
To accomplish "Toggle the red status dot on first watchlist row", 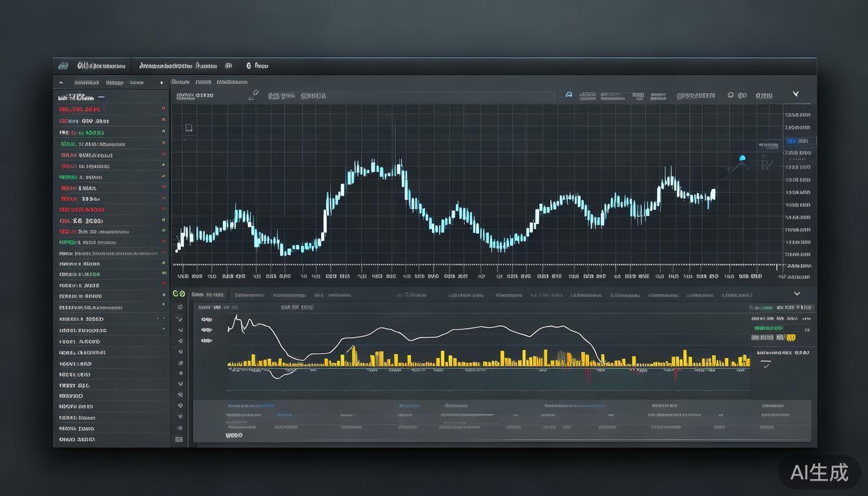I will point(163,109).
